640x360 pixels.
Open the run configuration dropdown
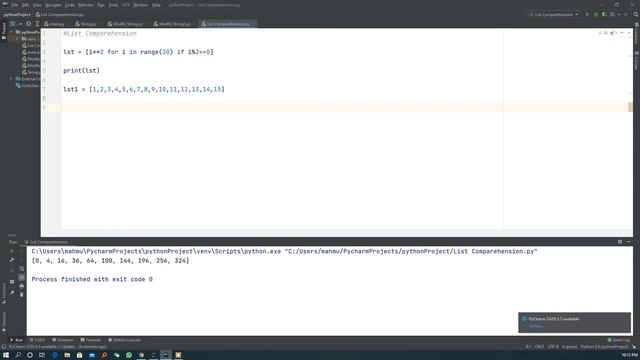(553, 14)
